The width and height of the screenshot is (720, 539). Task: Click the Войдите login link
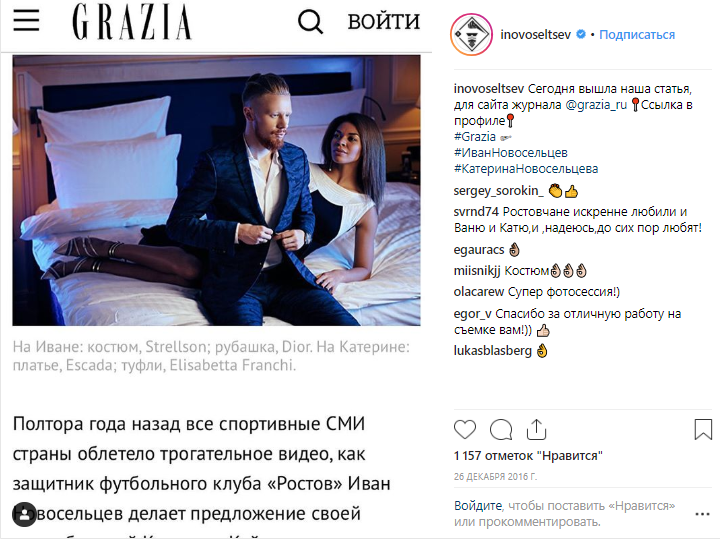point(478,505)
